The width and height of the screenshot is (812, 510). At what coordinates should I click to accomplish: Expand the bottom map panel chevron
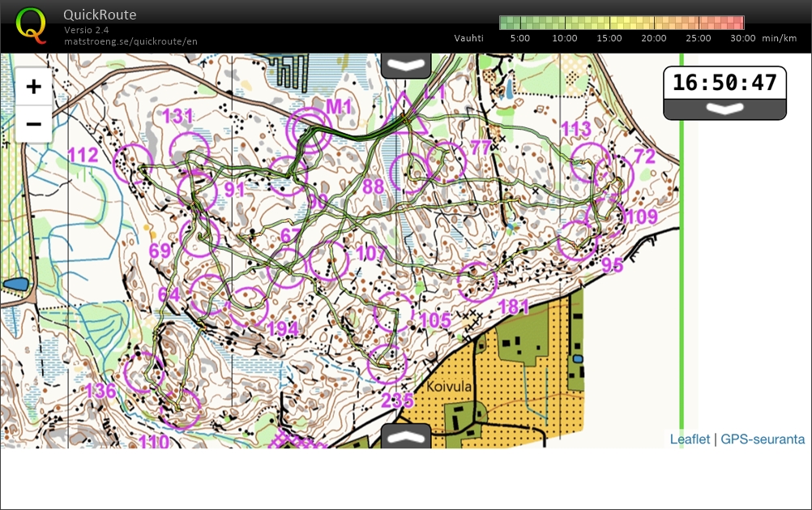(406, 435)
